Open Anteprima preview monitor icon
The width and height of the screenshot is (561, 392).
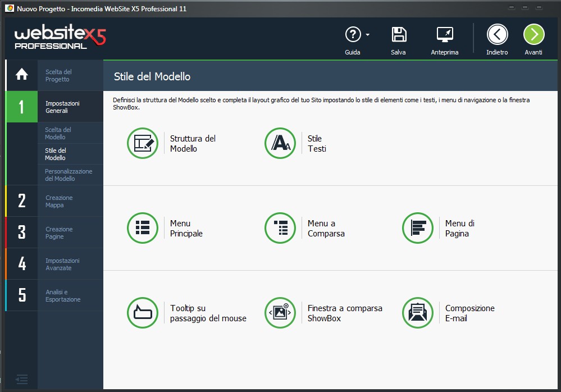(x=445, y=35)
